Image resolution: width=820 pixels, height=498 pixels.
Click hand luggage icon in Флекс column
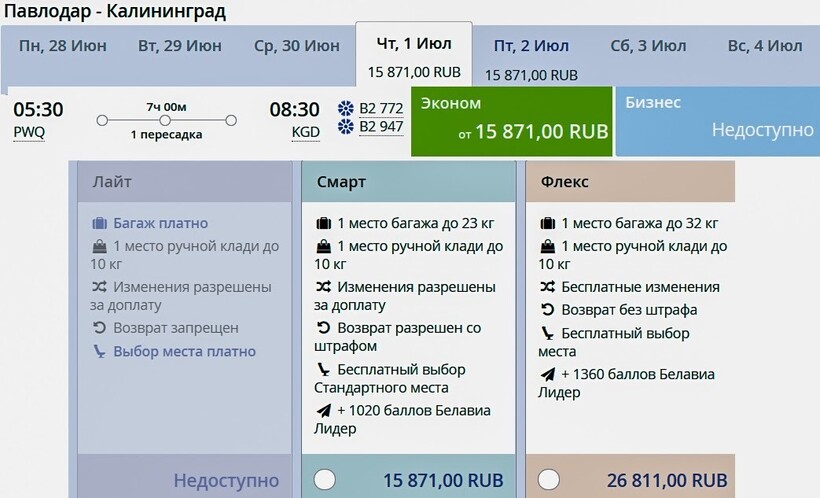tap(548, 246)
